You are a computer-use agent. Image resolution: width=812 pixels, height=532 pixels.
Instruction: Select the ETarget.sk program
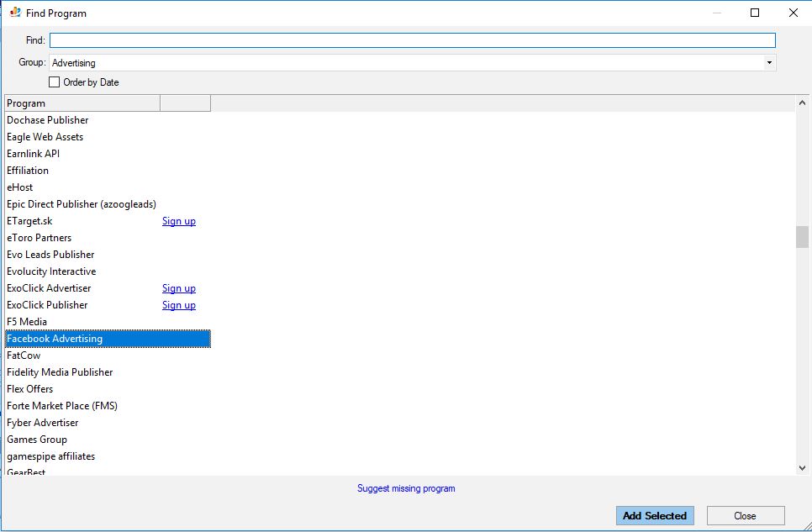(29, 221)
